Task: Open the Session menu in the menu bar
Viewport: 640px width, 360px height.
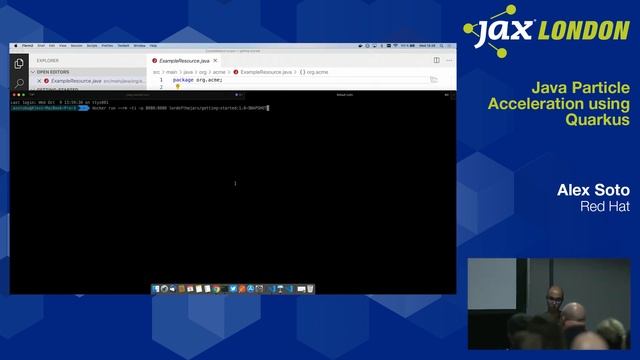Action: pos(76,46)
